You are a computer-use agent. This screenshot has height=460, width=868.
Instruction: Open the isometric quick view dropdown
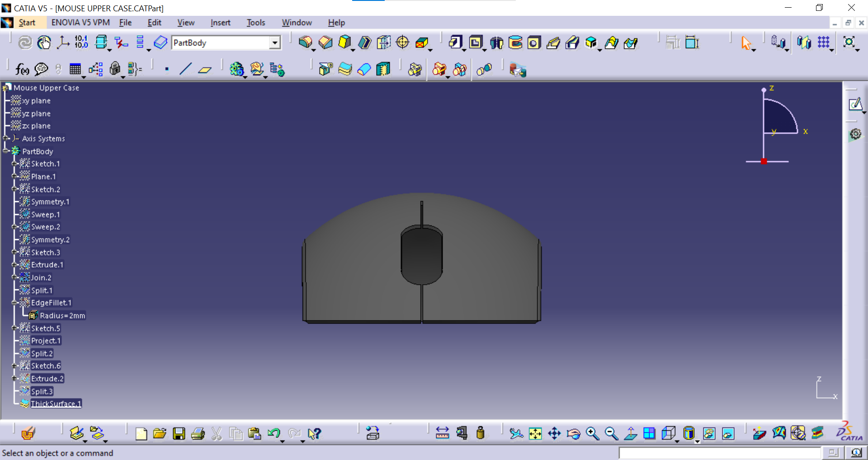(x=677, y=441)
